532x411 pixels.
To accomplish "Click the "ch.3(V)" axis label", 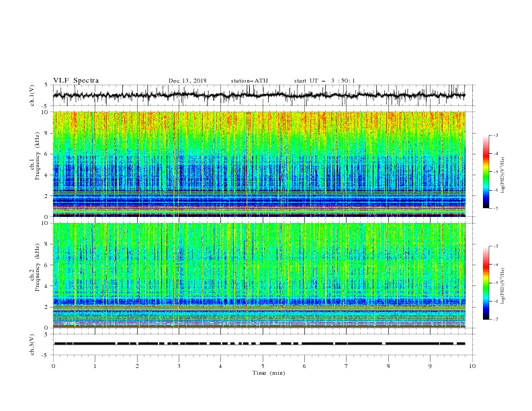I will pos(32,345).
